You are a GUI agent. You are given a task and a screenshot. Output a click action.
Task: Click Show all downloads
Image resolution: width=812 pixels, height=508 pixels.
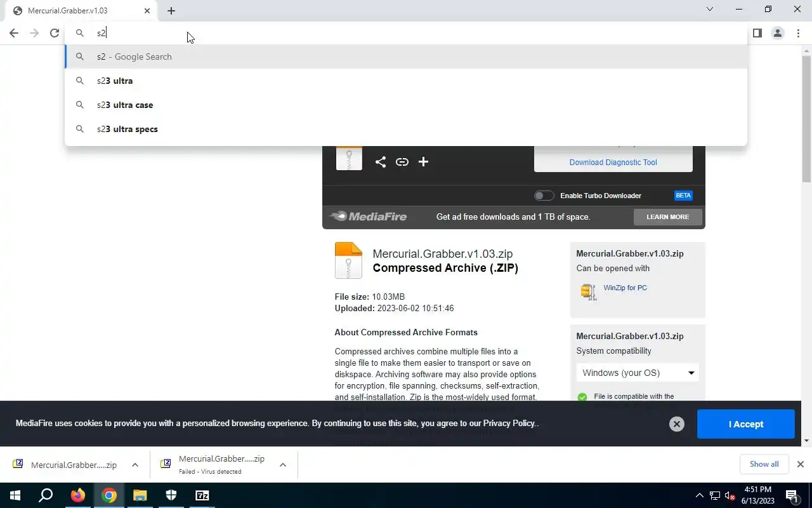pyautogui.click(x=764, y=464)
